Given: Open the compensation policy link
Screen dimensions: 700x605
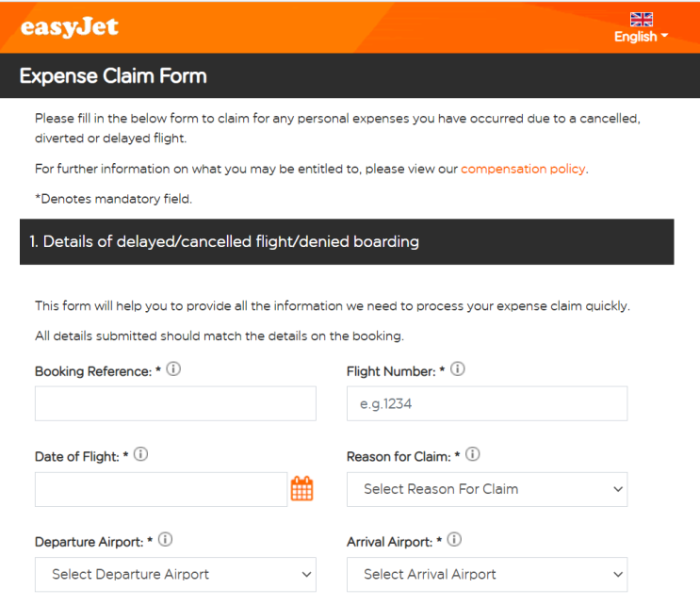Looking at the screenshot, I should coord(523,170).
